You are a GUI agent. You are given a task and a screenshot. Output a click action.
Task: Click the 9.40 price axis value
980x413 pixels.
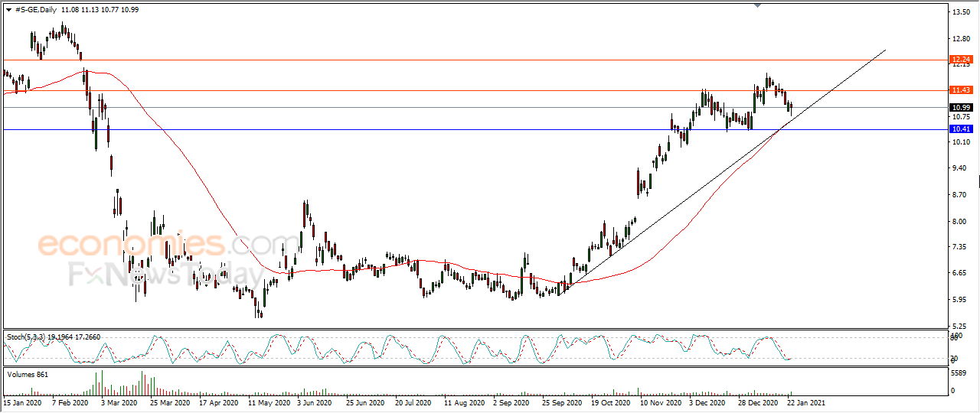tap(959, 168)
